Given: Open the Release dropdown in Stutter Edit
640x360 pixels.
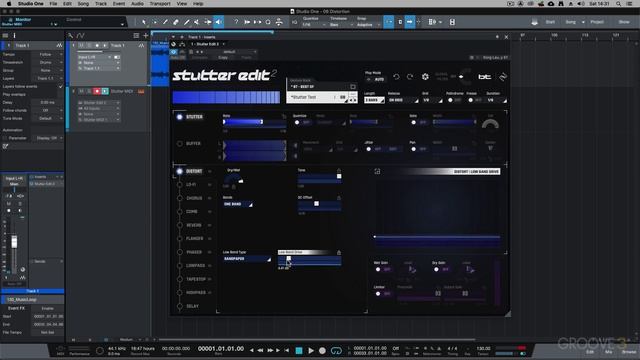Looking at the screenshot, I should 403,100.
